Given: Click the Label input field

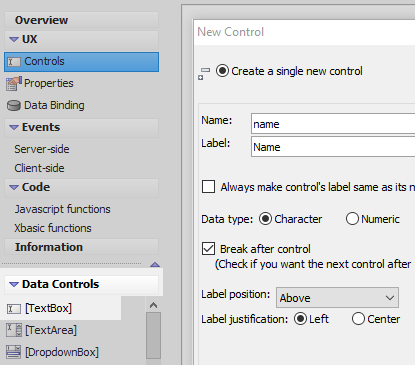Looking at the screenshot, I should point(333,147).
